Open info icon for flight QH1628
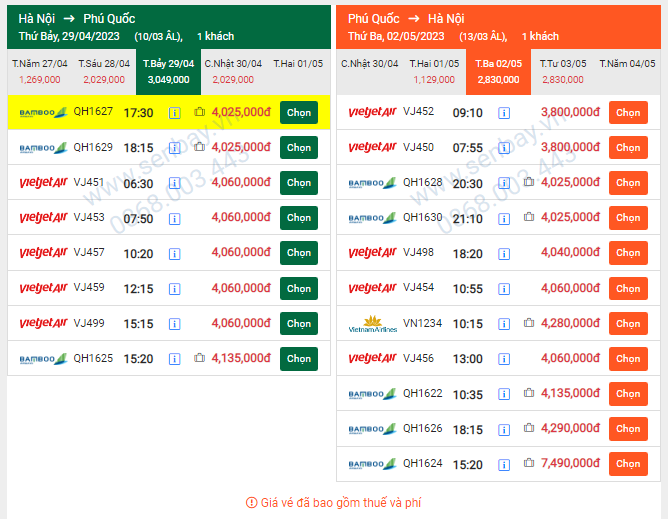This screenshot has height=519, width=668. click(x=504, y=183)
